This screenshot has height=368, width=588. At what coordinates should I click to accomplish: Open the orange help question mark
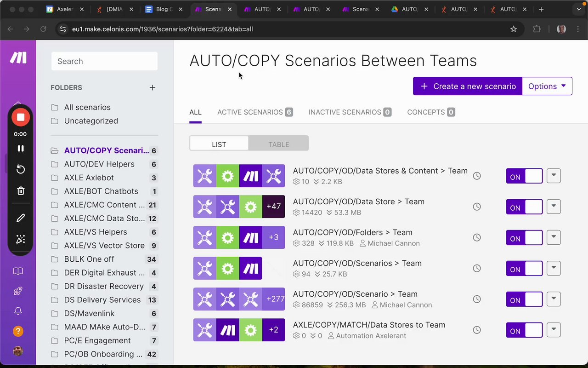click(x=18, y=331)
